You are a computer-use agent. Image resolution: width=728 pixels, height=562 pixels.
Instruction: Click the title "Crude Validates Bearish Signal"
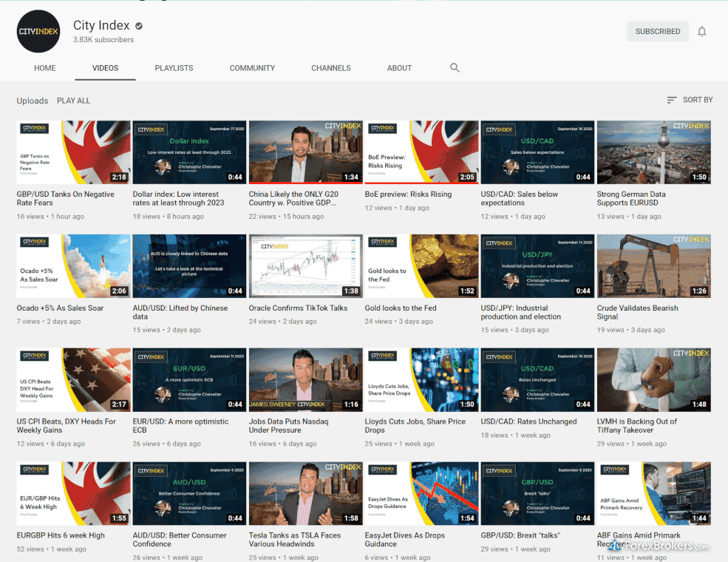coord(638,312)
